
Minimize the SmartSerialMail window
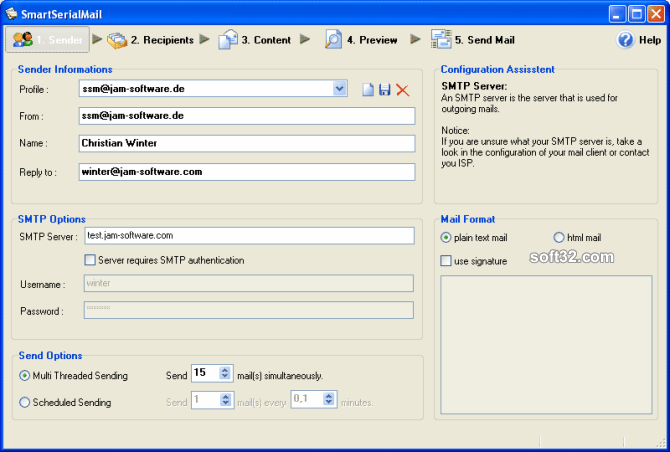point(617,14)
